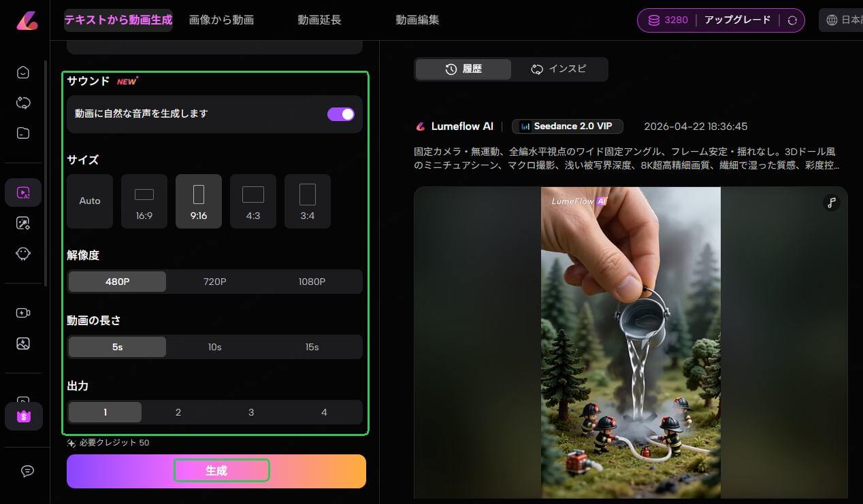The height and width of the screenshot is (504, 863).
Task: Open the folder icon in the sidebar
Action: [23, 133]
